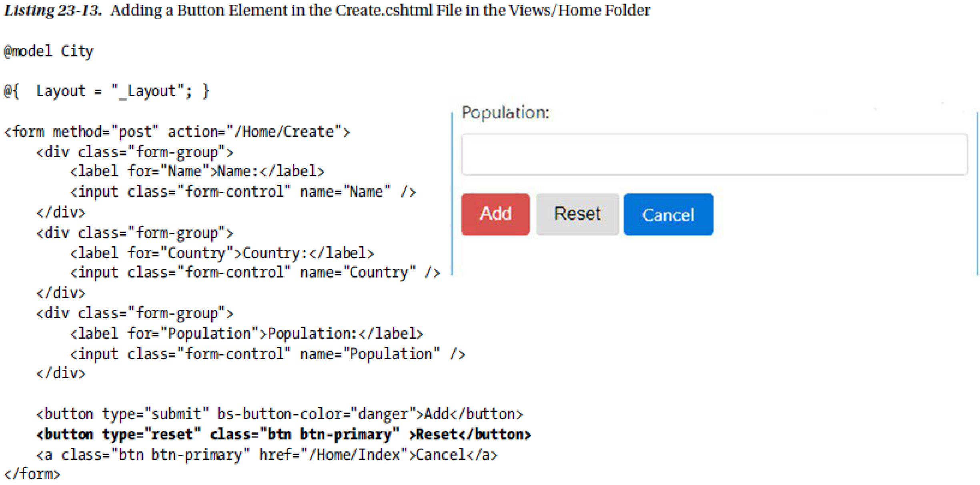This screenshot has height=485, width=980.
Task: Click the input name="Country" code line
Action: [x=255, y=273]
